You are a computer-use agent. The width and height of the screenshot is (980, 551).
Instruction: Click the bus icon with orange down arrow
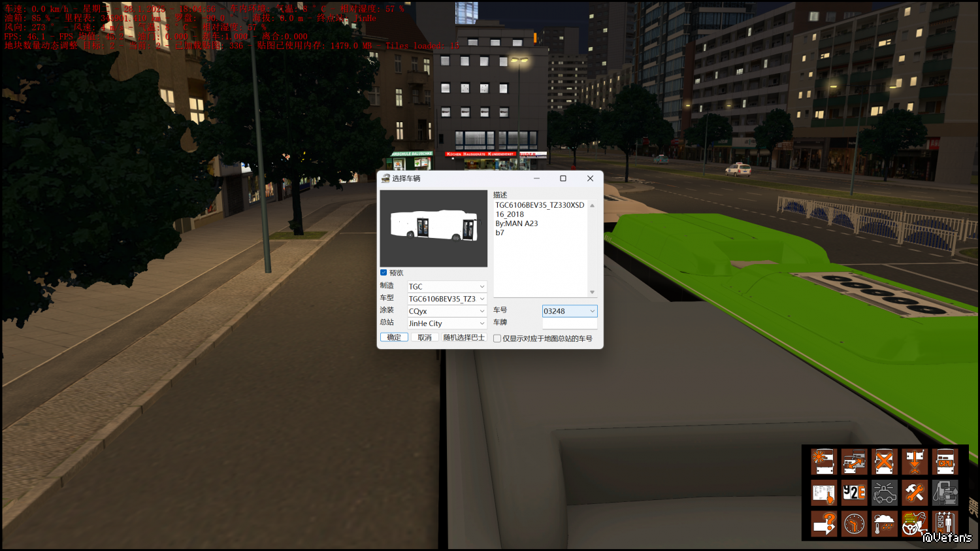[915, 461]
